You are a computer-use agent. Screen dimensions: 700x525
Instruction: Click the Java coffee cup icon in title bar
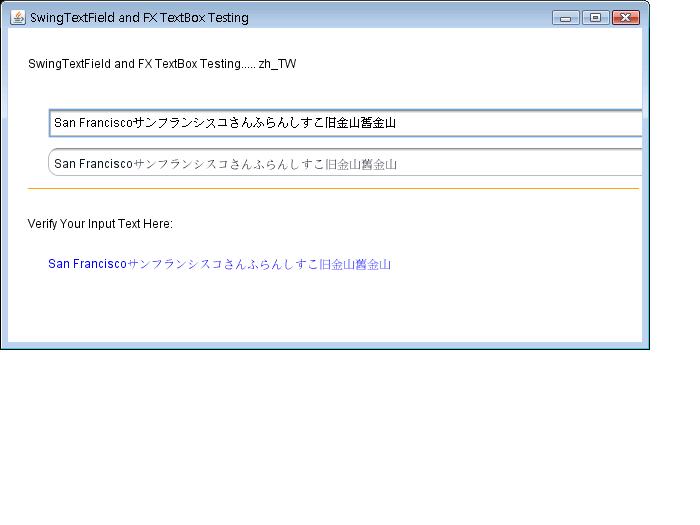(x=17, y=17)
